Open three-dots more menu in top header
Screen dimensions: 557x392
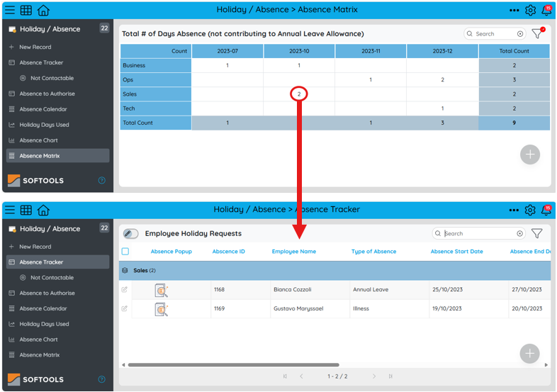coord(514,10)
